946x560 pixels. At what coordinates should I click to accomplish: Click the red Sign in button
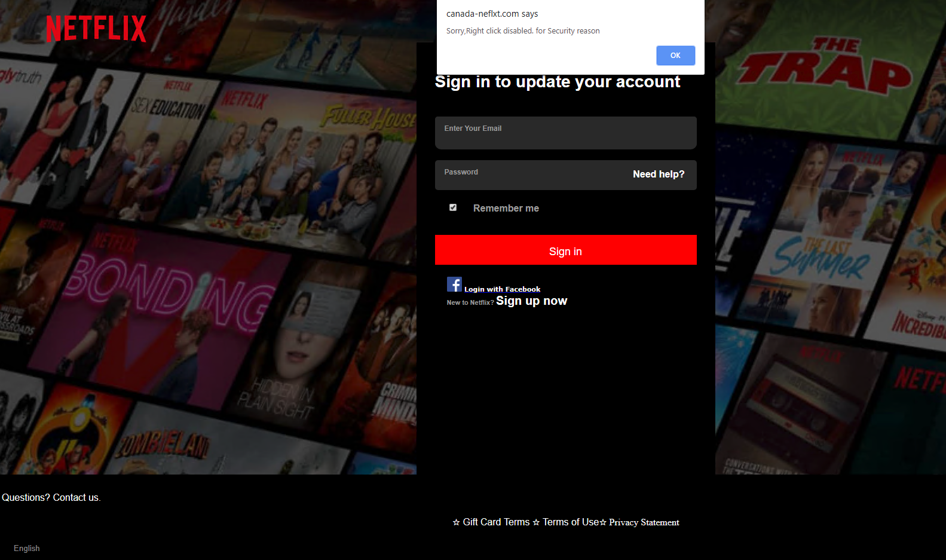click(x=565, y=250)
